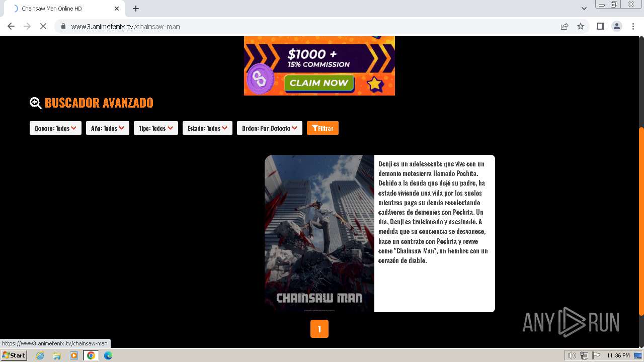Close the Chainsaw Man Online HD tab
644x362 pixels.
click(117, 9)
